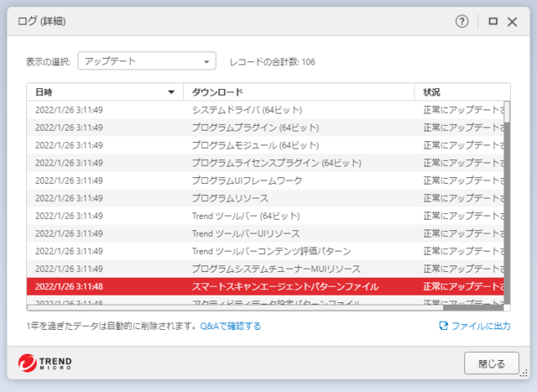
Task: Close the log window with X
Action: click(513, 22)
